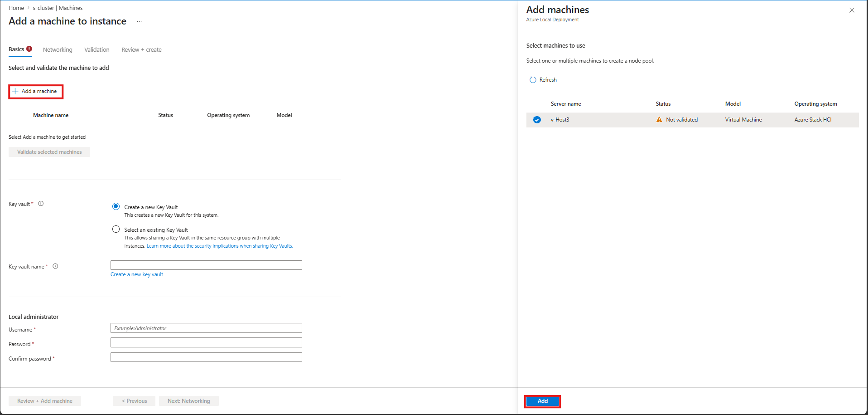The height and width of the screenshot is (415, 868).
Task: Click the Virtual Machine model cell
Action: coord(743,120)
